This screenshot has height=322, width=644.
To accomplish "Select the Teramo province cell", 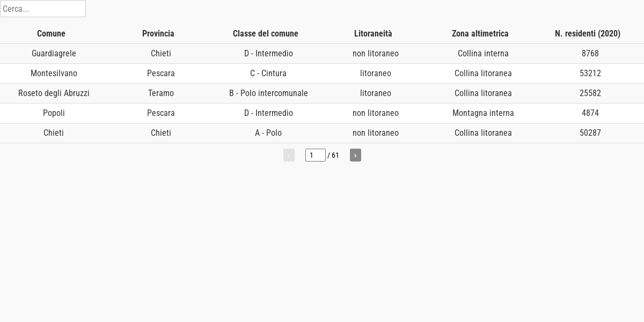I will [x=161, y=93].
